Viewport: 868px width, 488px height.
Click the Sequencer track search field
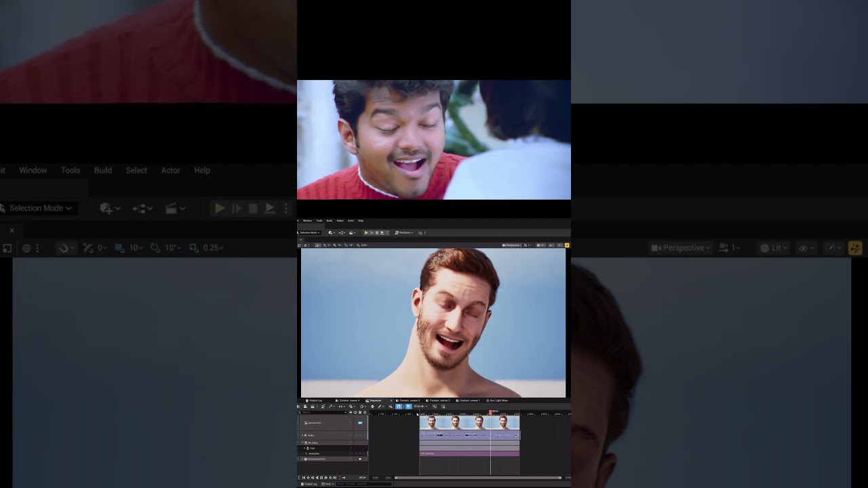(323, 412)
